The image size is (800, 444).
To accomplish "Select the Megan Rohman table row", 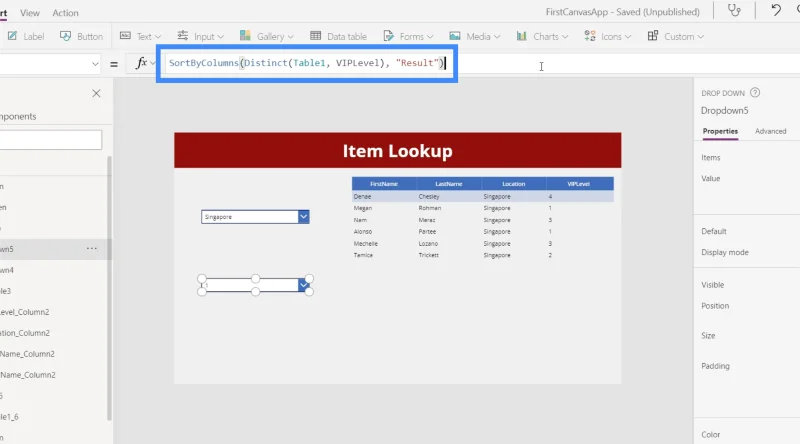I will tap(483, 208).
